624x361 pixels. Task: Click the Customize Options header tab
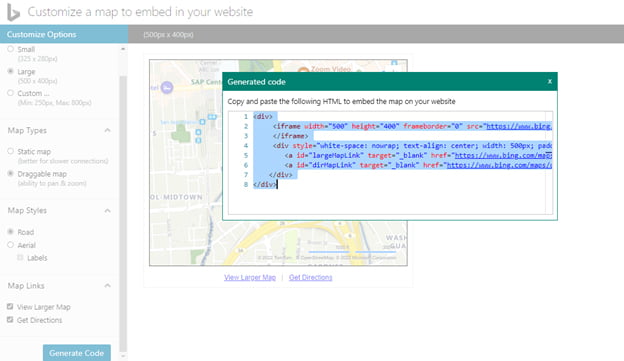pyautogui.click(x=64, y=34)
